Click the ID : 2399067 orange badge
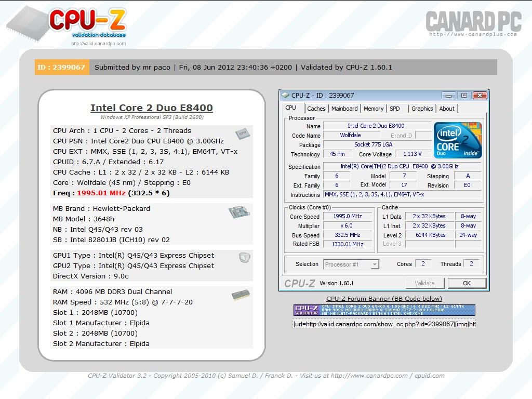 point(62,67)
